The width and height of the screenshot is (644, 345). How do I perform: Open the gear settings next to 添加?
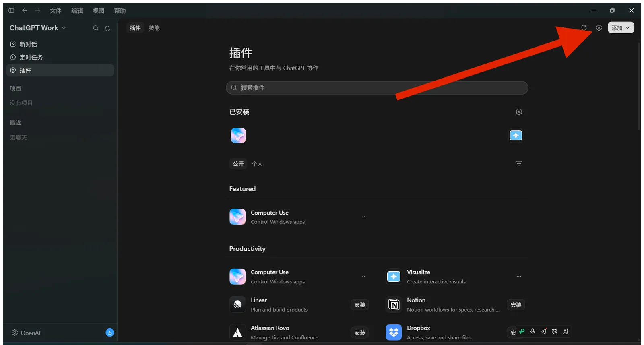pyautogui.click(x=599, y=28)
